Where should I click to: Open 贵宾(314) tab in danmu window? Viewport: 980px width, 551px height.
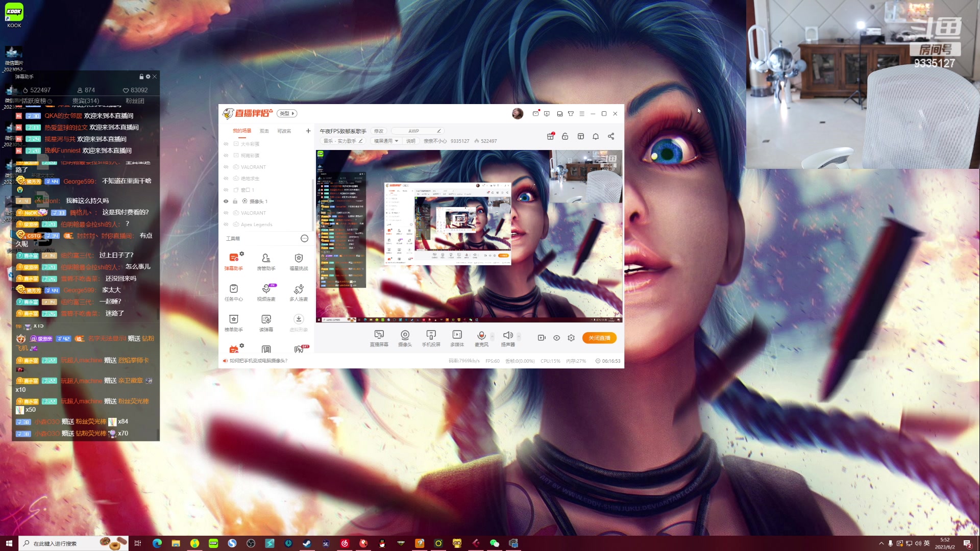86,101
